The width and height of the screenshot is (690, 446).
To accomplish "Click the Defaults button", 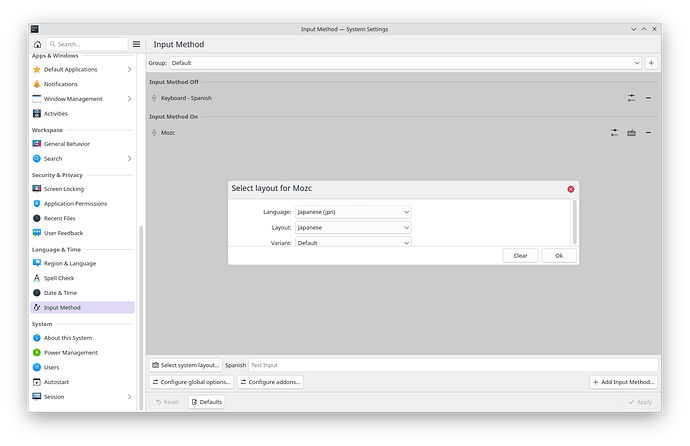I will [207, 402].
